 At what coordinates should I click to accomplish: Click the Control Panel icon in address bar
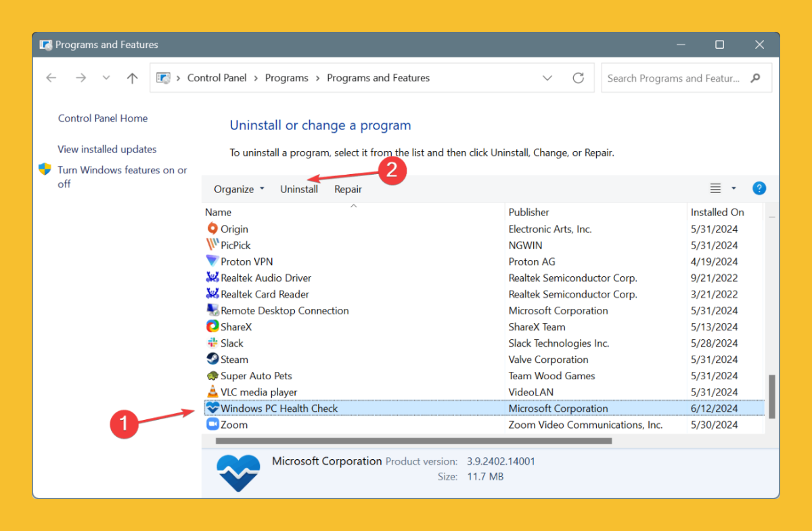(x=164, y=78)
